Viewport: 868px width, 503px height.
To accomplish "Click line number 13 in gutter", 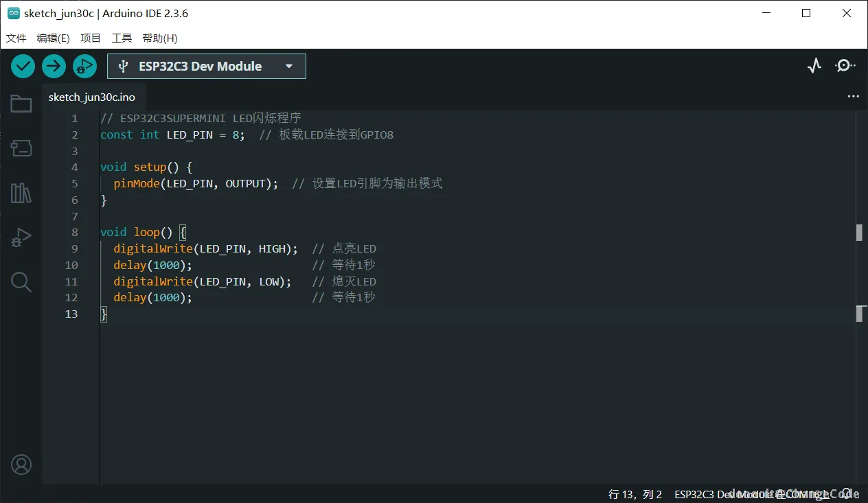I will (x=71, y=314).
